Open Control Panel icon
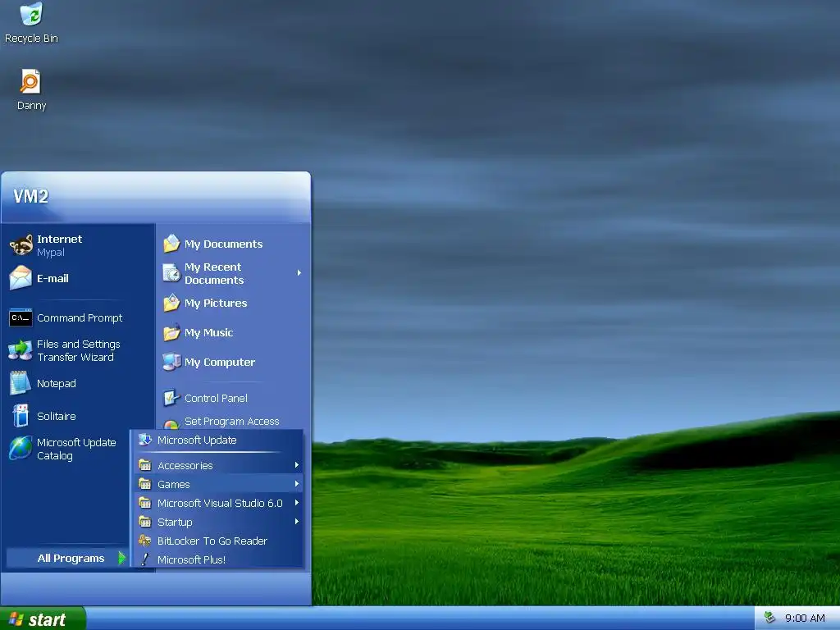The image size is (840, 630). [171, 398]
